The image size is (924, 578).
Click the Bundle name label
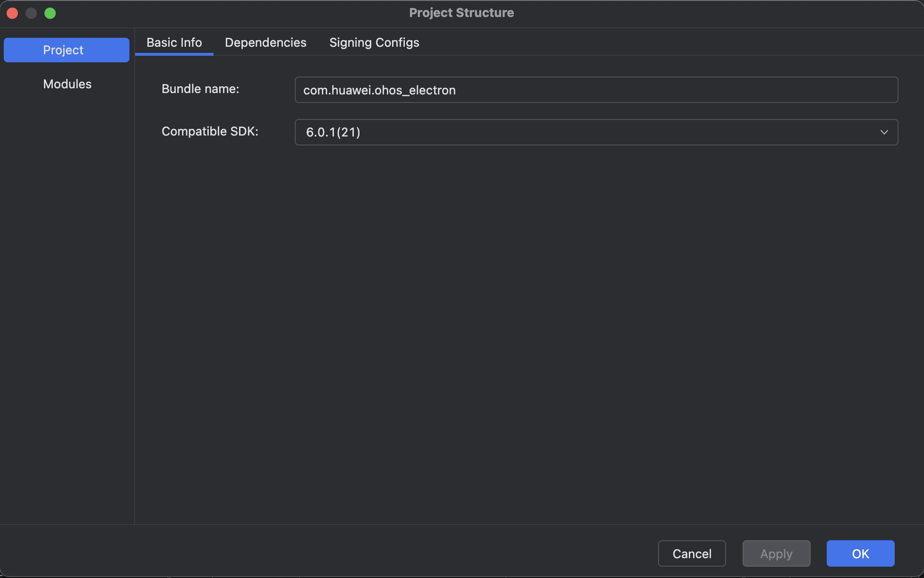pos(200,89)
